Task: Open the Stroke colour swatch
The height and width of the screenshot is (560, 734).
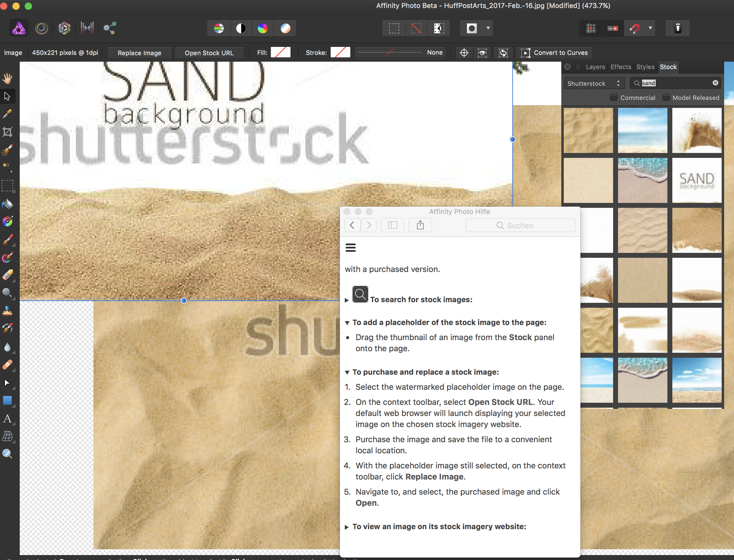Action: click(340, 52)
